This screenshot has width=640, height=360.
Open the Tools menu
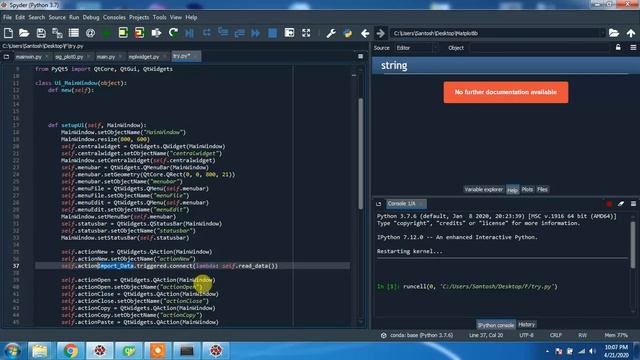[160, 18]
